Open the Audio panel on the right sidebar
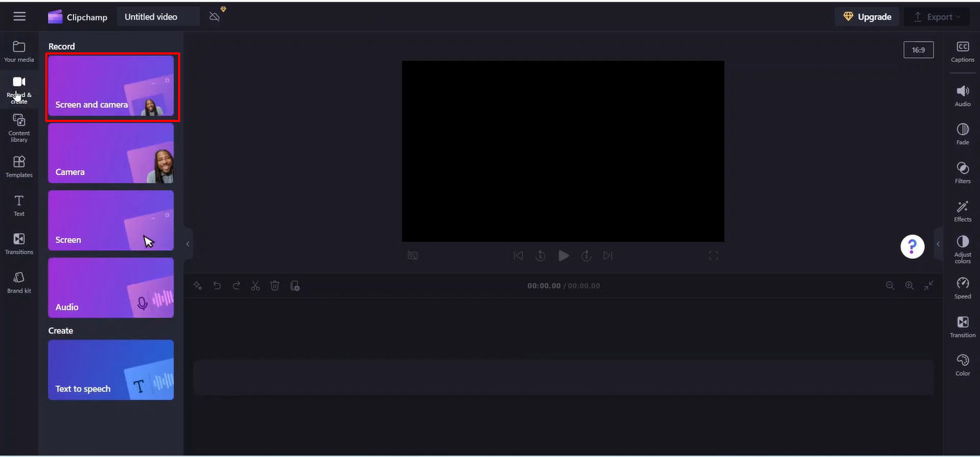 pos(962,95)
